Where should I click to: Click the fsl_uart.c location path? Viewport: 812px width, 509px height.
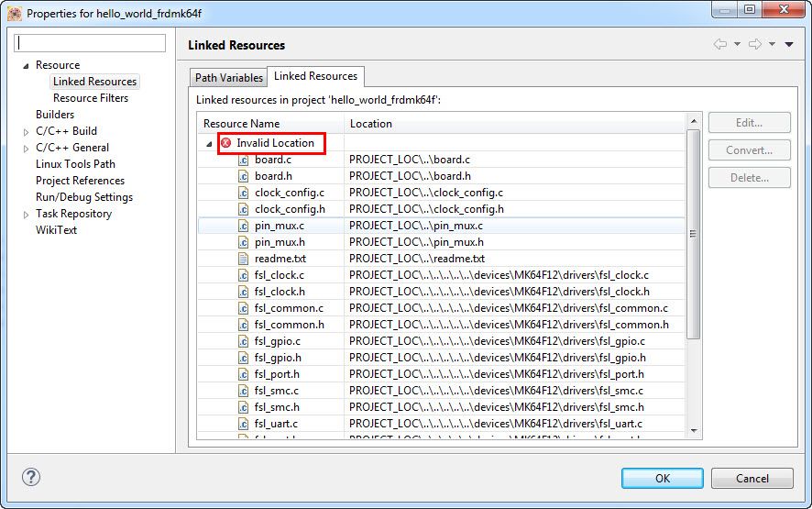[x=496, y=424]
